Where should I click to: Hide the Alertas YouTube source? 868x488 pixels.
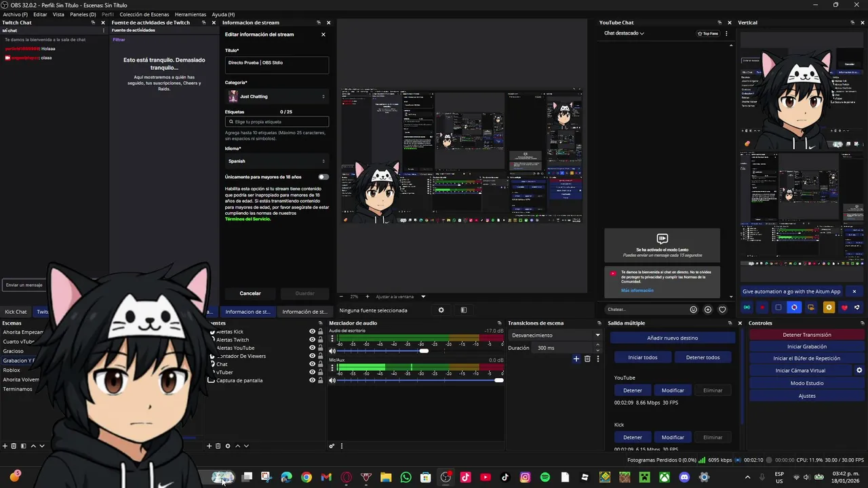click(x=312, y=348)
